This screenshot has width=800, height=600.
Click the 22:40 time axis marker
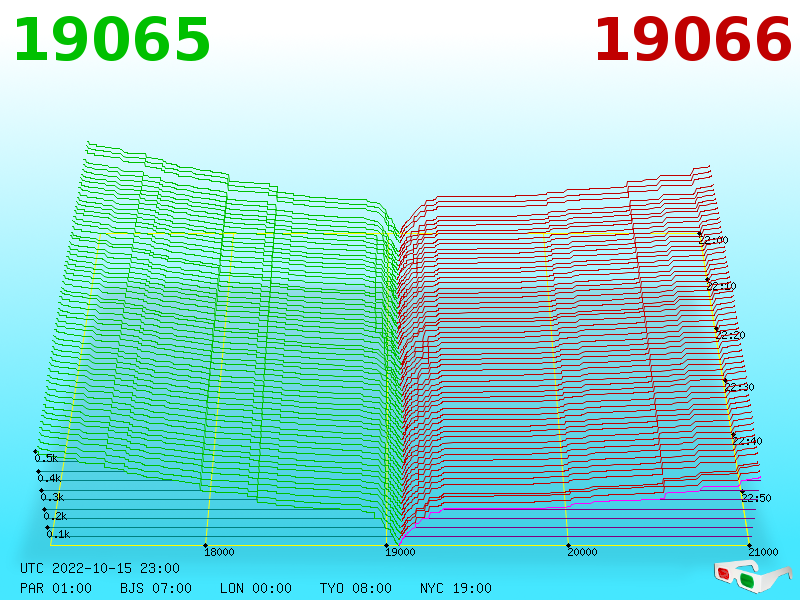[x=747, y=441]
